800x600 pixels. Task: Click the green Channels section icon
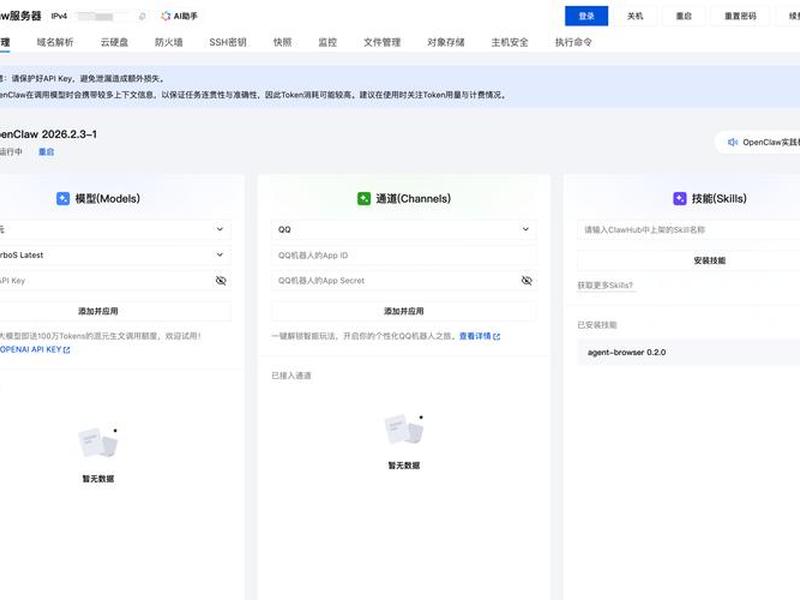(x=364, y=198)
